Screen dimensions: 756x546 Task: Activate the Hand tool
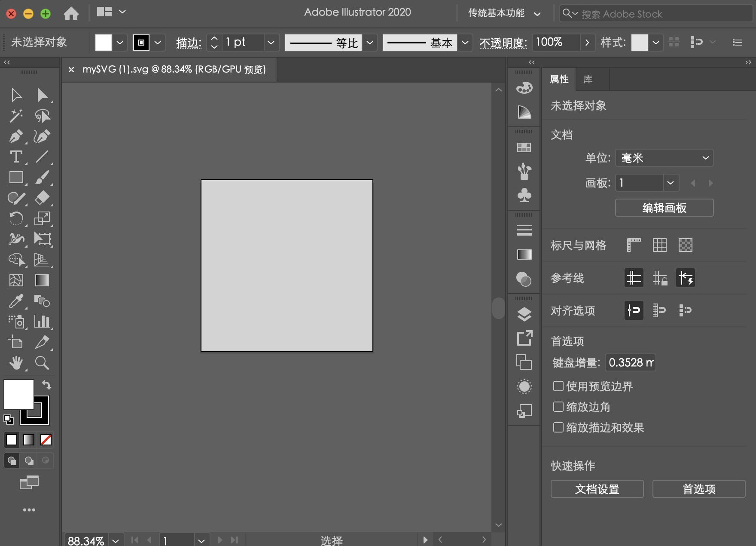coord(16,363)
